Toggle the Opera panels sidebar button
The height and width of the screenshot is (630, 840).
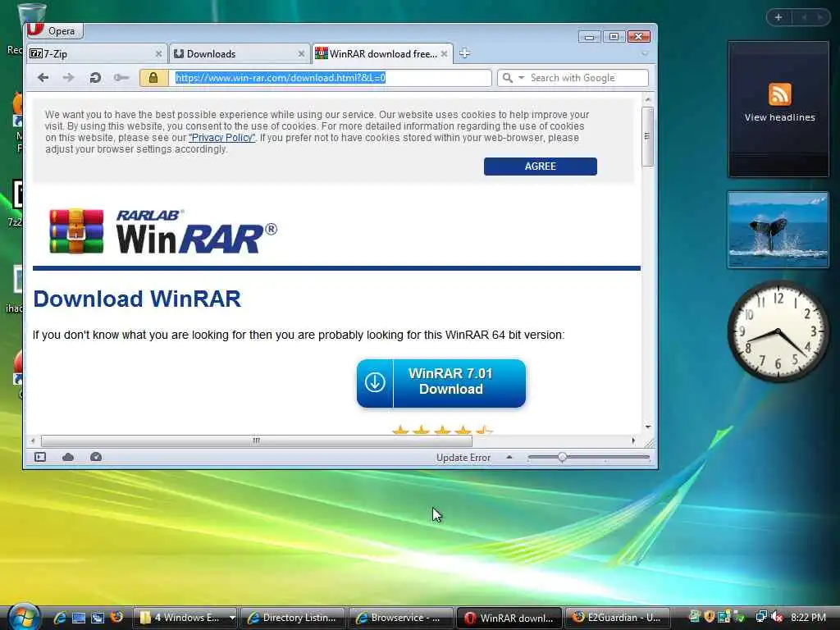click(x=40, y=457)
